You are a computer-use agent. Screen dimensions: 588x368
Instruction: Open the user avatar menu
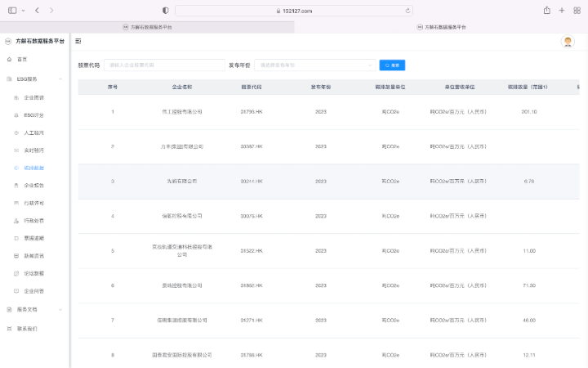pyautogui.click(x=568, y=42)
